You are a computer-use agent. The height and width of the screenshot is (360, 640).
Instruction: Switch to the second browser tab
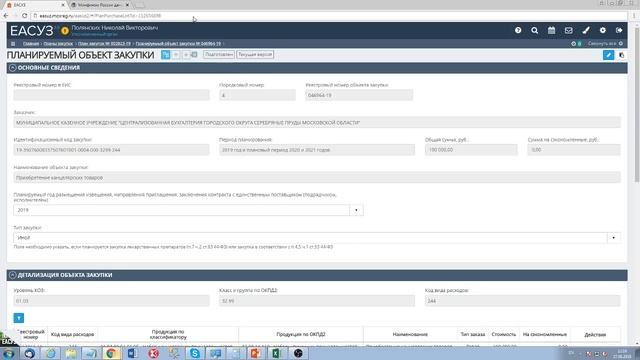[100, 5]
